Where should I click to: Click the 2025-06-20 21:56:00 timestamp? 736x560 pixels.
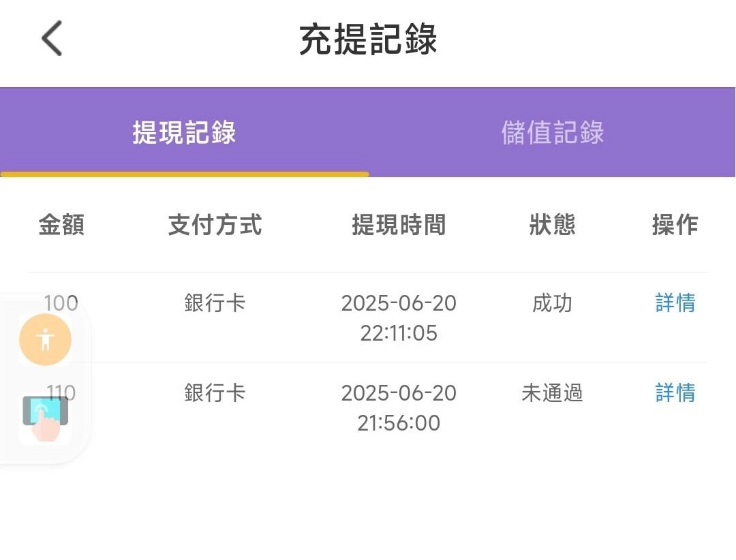399,407
